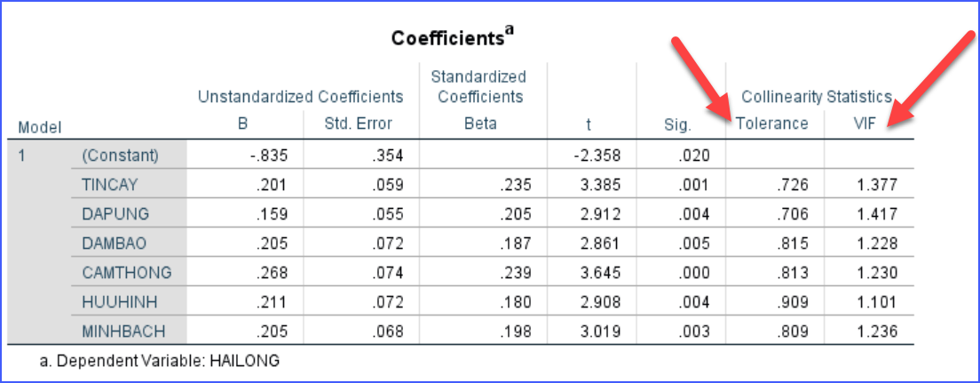Select the (Constant) row label
Image resolution: width=980 pixels, height=383 pixels.
120,156
